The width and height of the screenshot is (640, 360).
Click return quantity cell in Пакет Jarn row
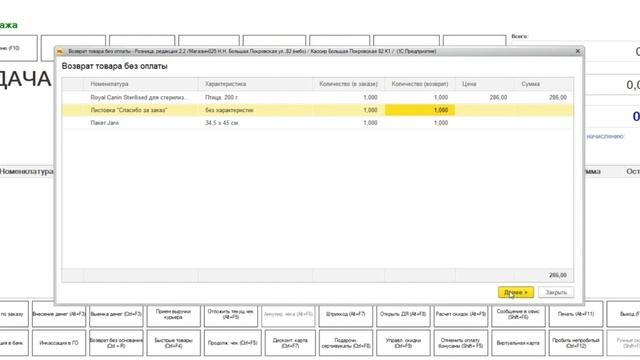(420, 122)
